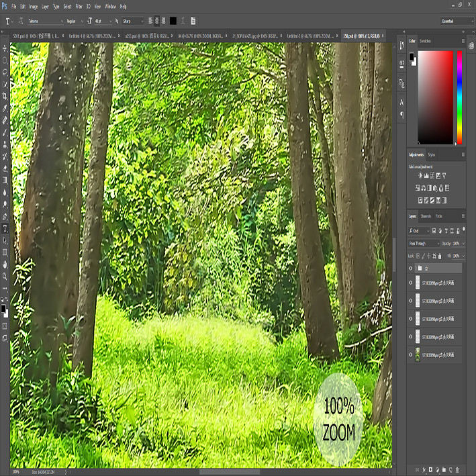Toggle visibility of the bottom forest thumbnail layer
476x476 pixels.
coord(411,354)
